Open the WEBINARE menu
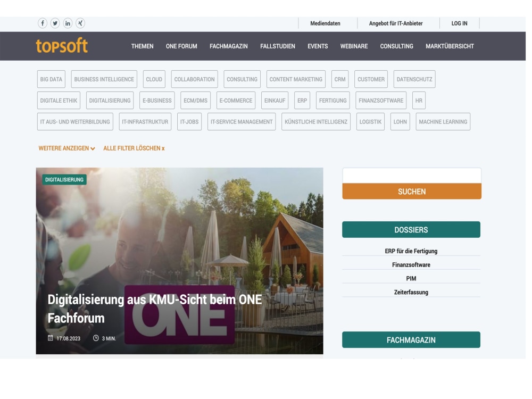 pyautogui.click(x=354, y=46)
